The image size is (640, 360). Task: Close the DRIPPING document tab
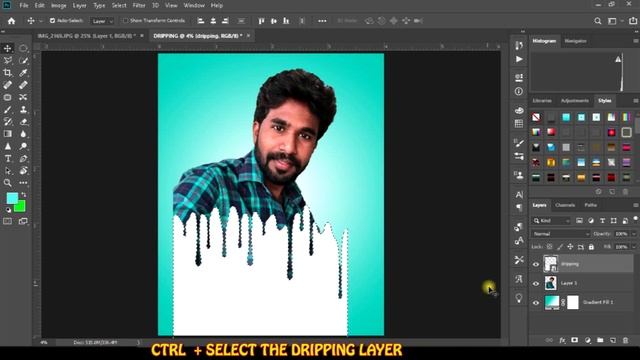[x=248, y=36]
